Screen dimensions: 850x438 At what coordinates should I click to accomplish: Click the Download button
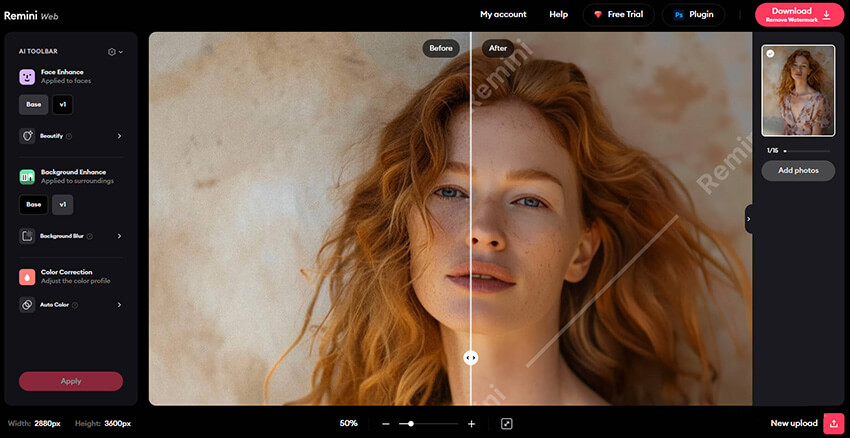tap(799, 15)
